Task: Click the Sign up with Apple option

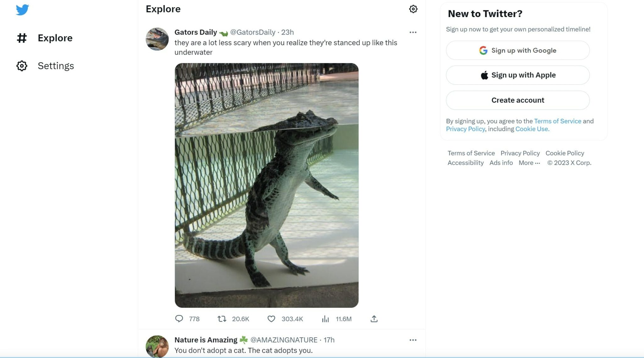Action: coord(517,75)
